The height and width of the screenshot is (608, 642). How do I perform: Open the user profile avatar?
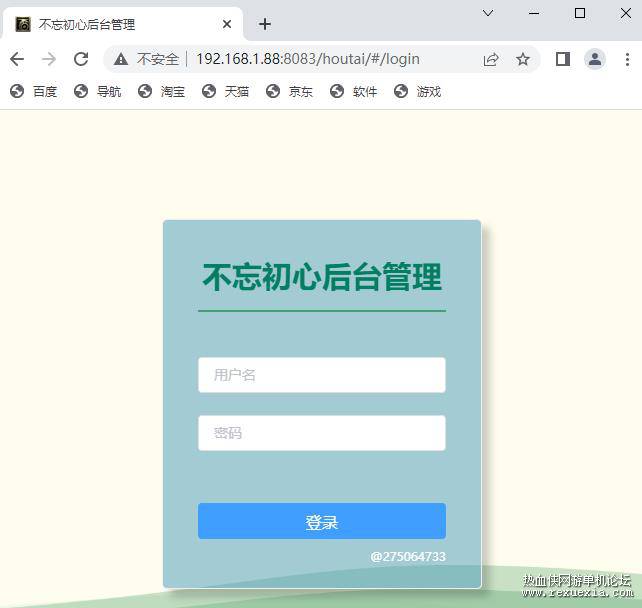595,59
